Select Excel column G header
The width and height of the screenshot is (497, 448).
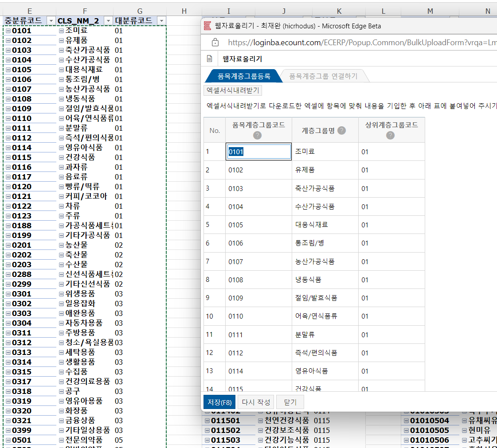(x=140, y=11)
